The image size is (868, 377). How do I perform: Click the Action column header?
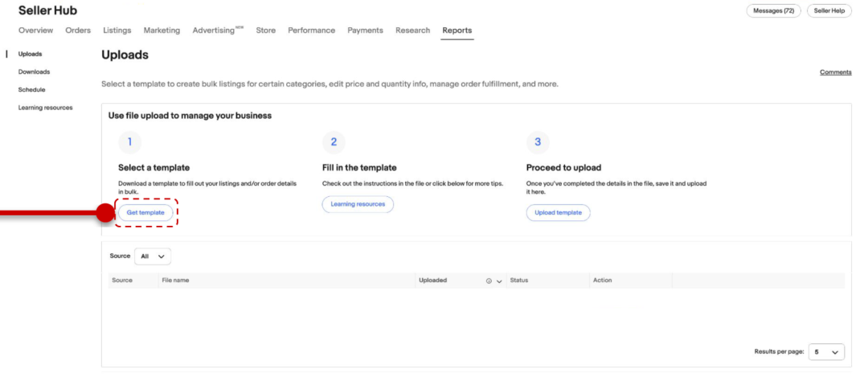(x=602, y=280)
